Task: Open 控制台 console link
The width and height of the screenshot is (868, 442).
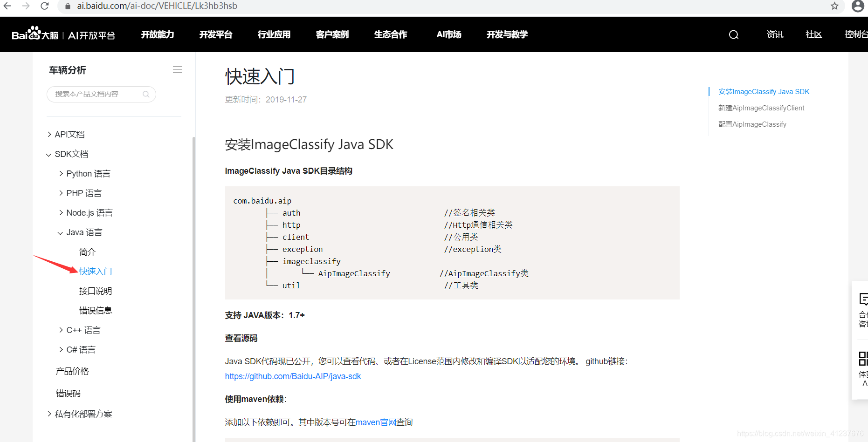Action: pyautogui.click(x=856, y=34)
